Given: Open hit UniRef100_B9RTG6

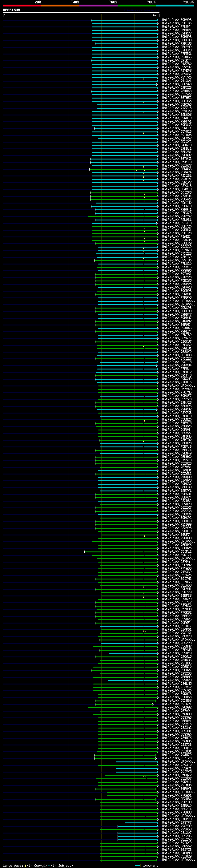Looking at the screenshot, I should (x=177, y=23).
